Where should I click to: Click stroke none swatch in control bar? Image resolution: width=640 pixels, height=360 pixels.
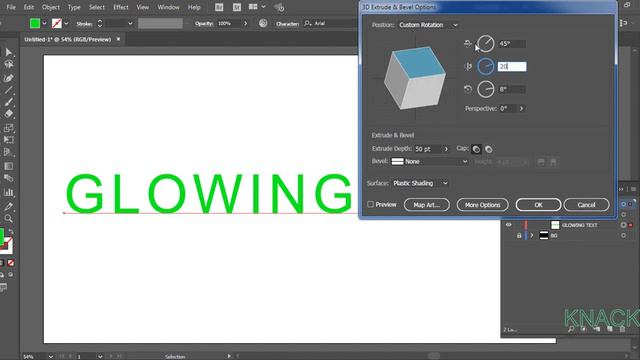pyautogui.click(x=57, y=24)
